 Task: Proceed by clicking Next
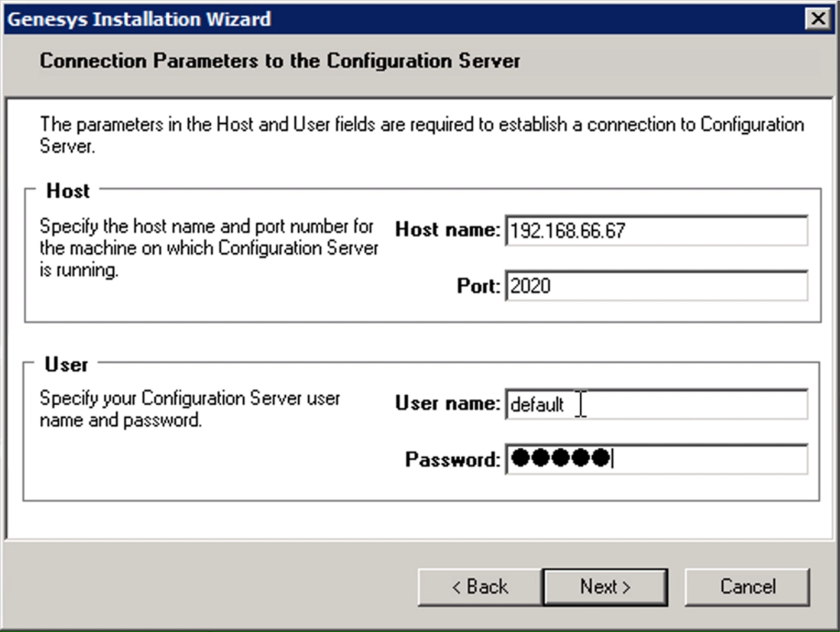tap(604, 587)
